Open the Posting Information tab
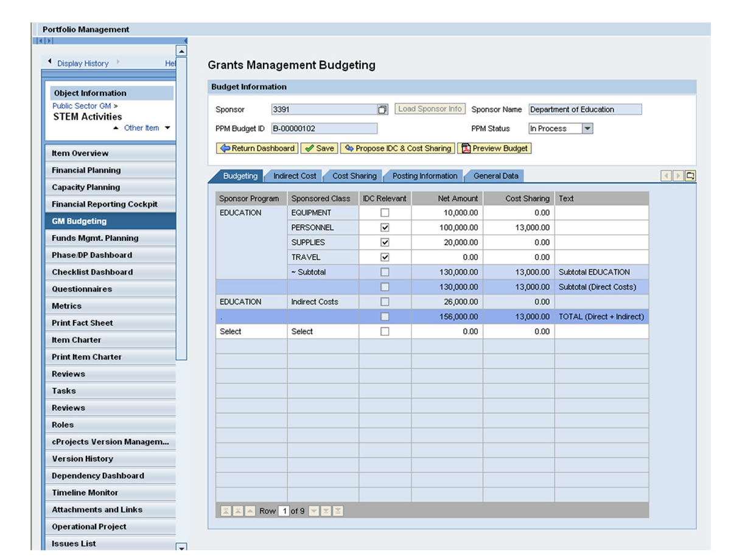The width and height of the screenshot is (742, 560). point(424,177)
